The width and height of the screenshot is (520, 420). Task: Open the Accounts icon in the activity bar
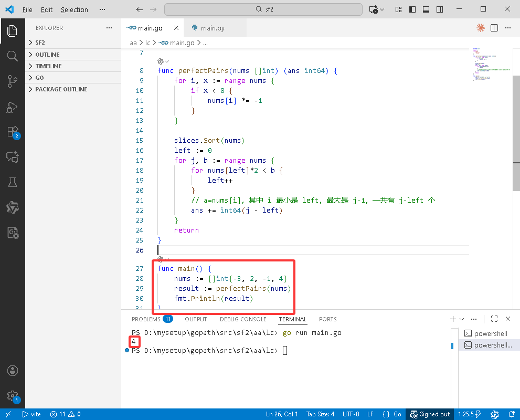pyautogui.click(x=12, y=370)
